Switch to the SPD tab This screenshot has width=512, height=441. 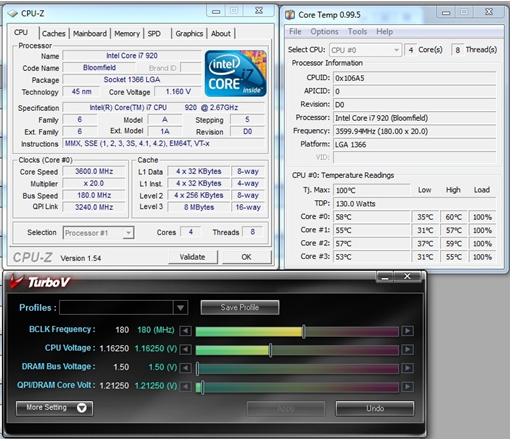[154, 34]
